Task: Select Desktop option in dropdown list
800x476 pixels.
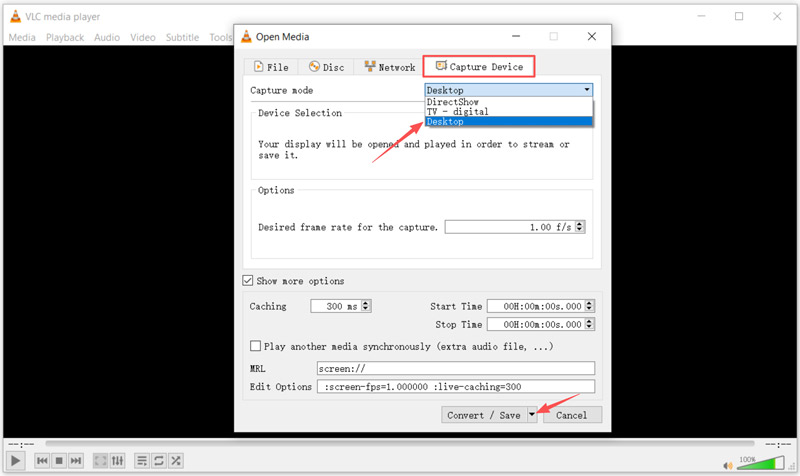Action: point(509,121)
